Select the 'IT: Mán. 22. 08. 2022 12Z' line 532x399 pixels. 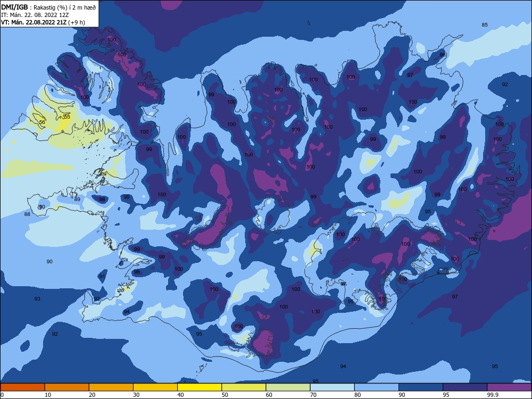pos(35,15)
